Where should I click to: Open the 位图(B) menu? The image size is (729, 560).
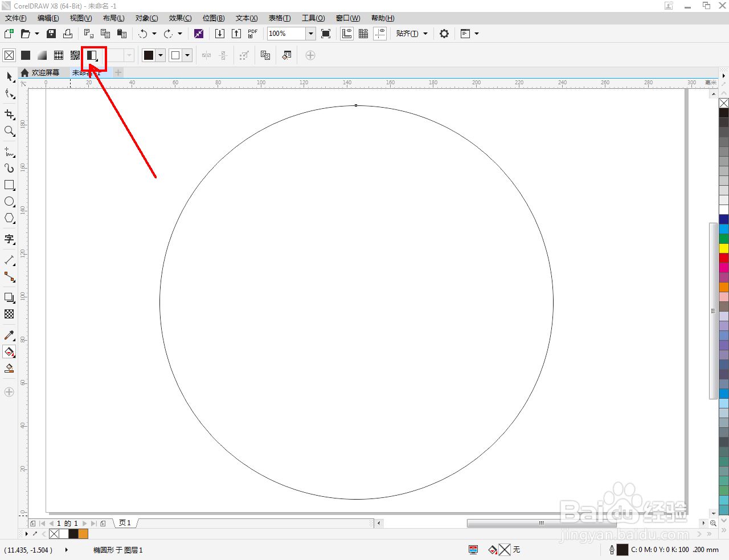pyautogui.click(x=214, y=18)
